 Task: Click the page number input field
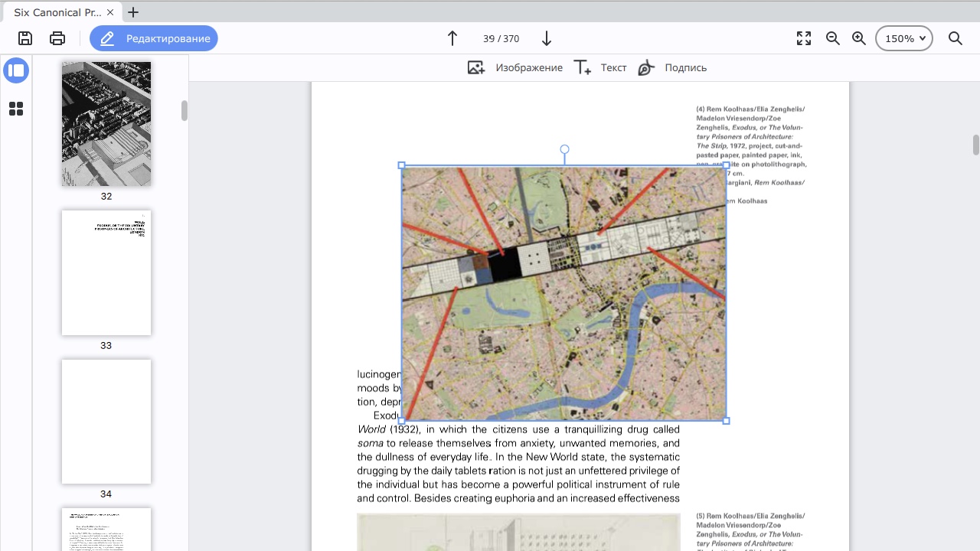point(489,38)
